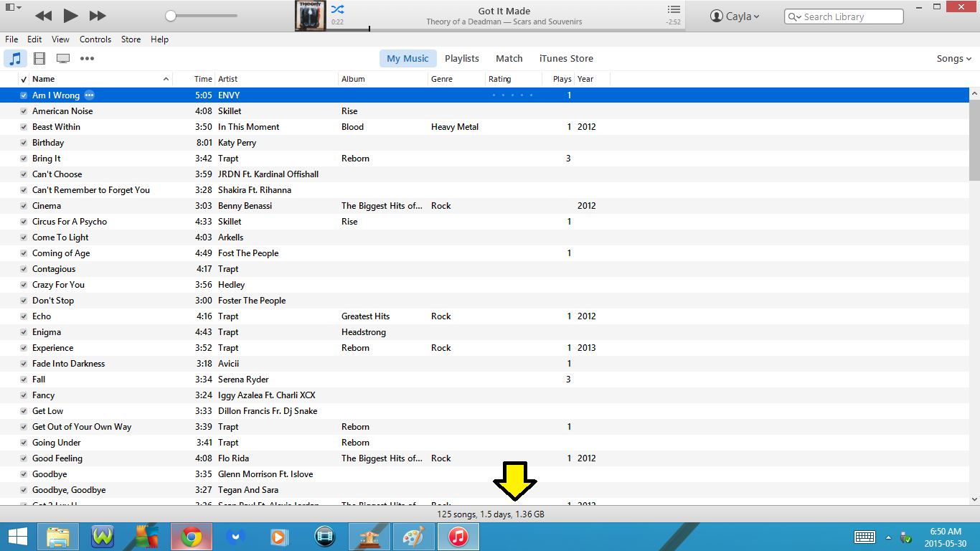The image size is (980, 551).
Task: Click the -2:52 remaining time display
Action: [673, 22]
